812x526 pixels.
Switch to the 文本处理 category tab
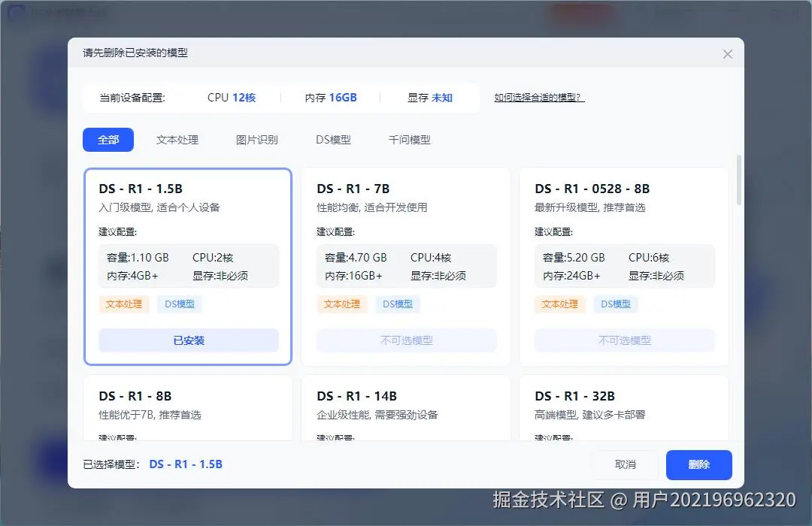coord(177,140)
